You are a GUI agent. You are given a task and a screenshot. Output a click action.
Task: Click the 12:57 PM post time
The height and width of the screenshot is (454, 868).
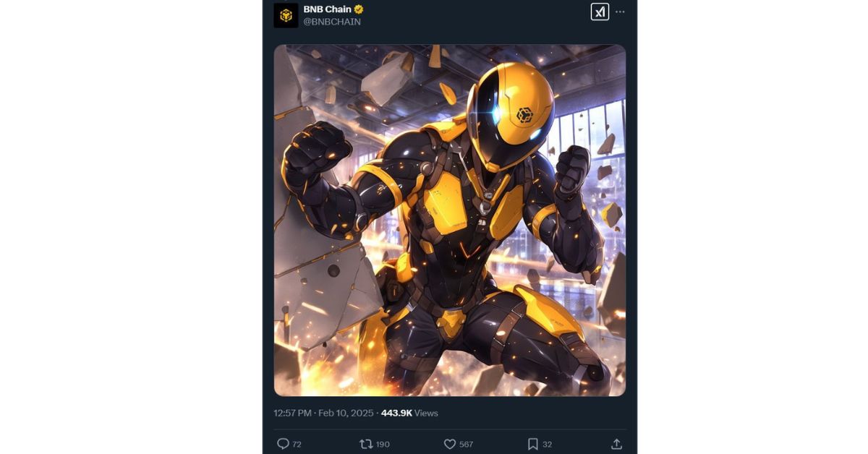[292, 414]
